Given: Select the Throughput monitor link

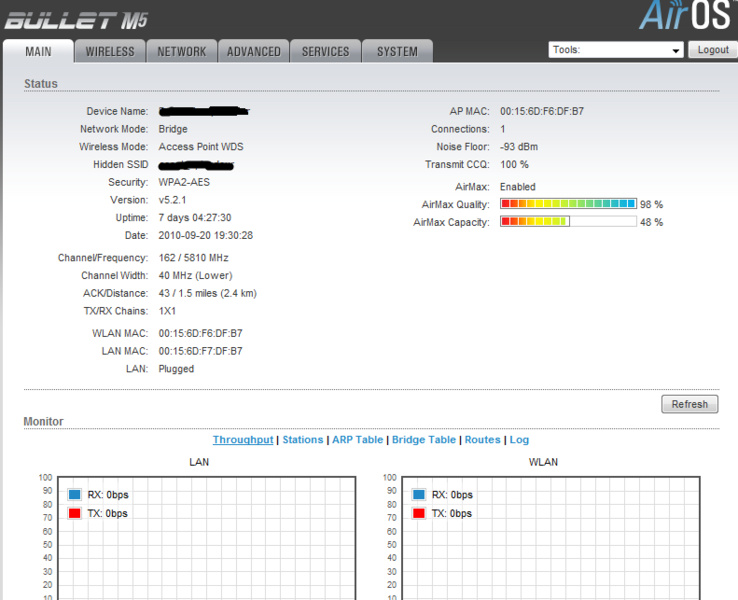Looking at the screenshot, I should [x=243, y=440].
